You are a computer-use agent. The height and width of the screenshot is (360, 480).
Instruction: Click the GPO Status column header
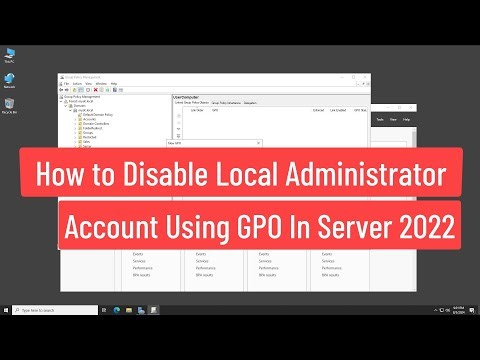pyautogui.click(x=360, y=110)
